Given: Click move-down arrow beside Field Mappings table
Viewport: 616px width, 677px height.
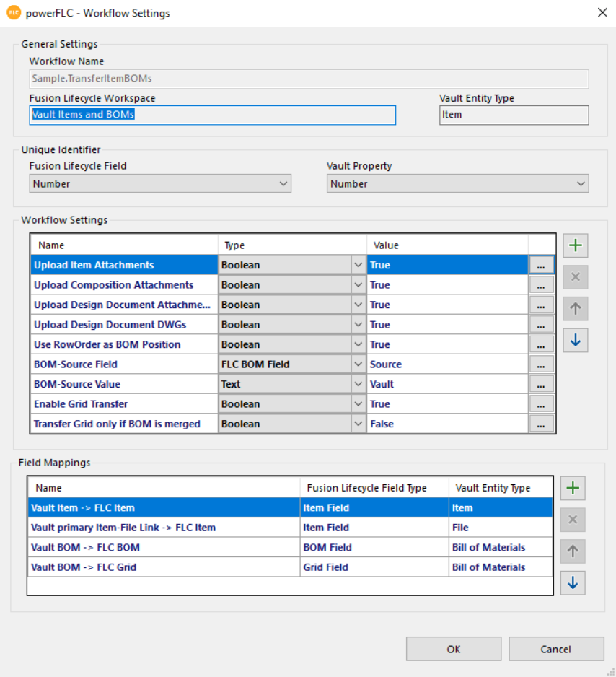Looking at the screenshot, I should click(573, 582).
